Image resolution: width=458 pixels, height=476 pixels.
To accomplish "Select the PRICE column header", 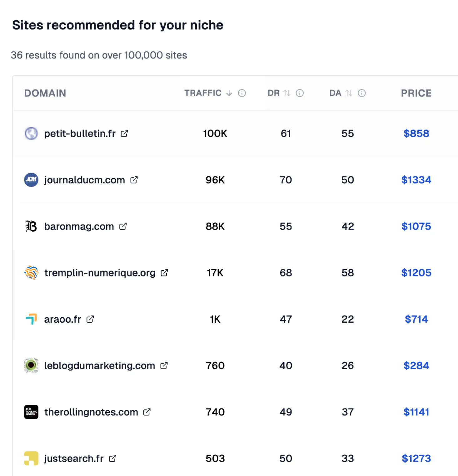I will point(416,93).
